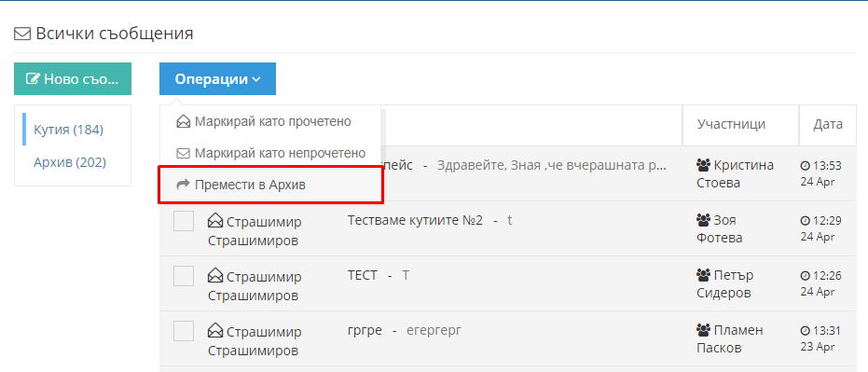Click group icon next to Пламен Пасков
This screenshot has height=372, width=868.
coord(703,330)
